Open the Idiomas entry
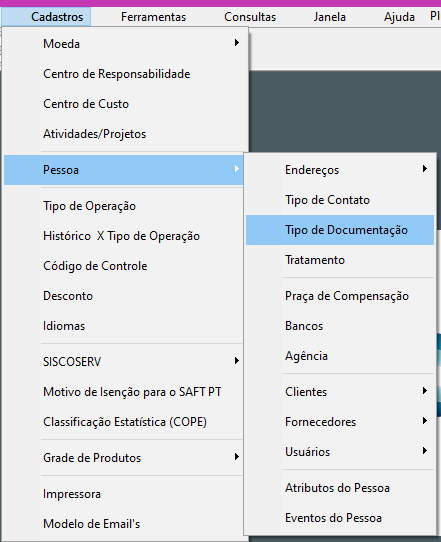Image resolution: width=441 pixels, height=542 pixels. [124, 326]
